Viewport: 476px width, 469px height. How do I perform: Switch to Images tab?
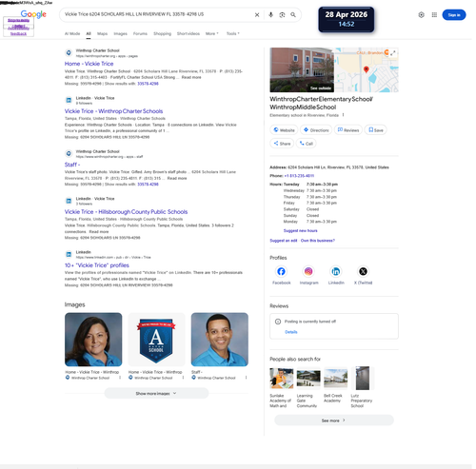[x=120, y=33]
